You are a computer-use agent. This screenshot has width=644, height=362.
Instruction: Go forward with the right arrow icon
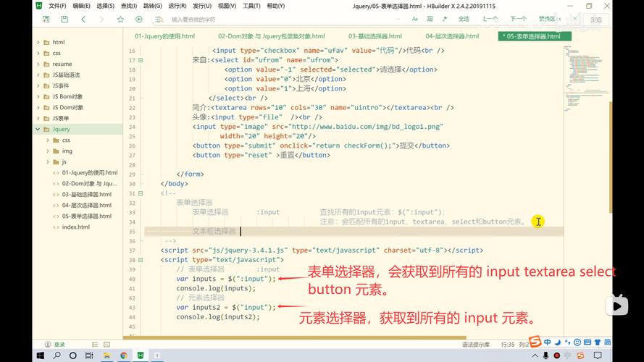click(101, 20)
